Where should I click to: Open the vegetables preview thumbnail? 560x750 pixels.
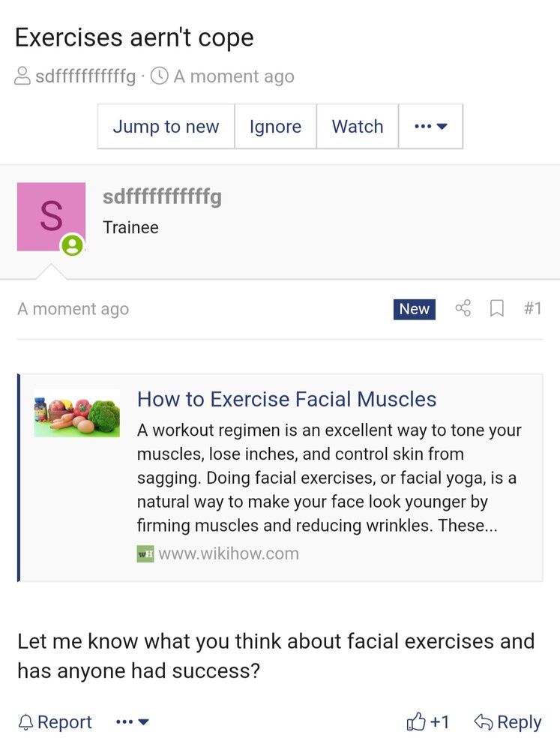(77, 413)
